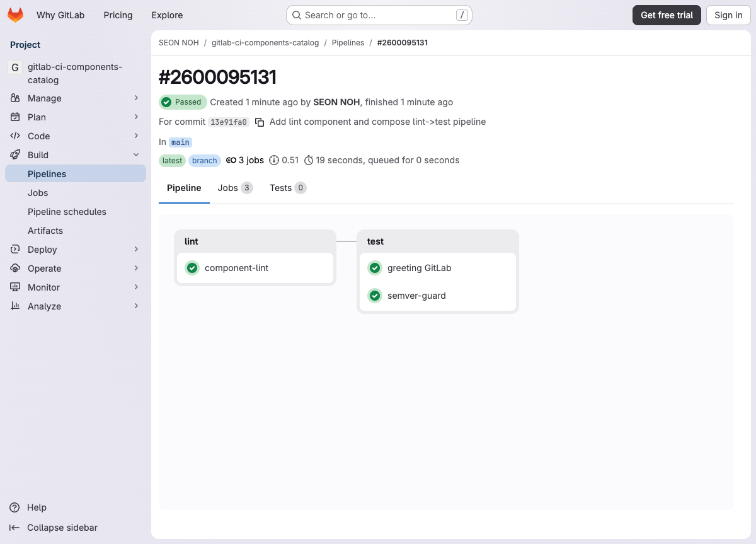This screenshot has width=756, height=544.
Task: Open the greeting GitLab job
Action: [438, 268]
